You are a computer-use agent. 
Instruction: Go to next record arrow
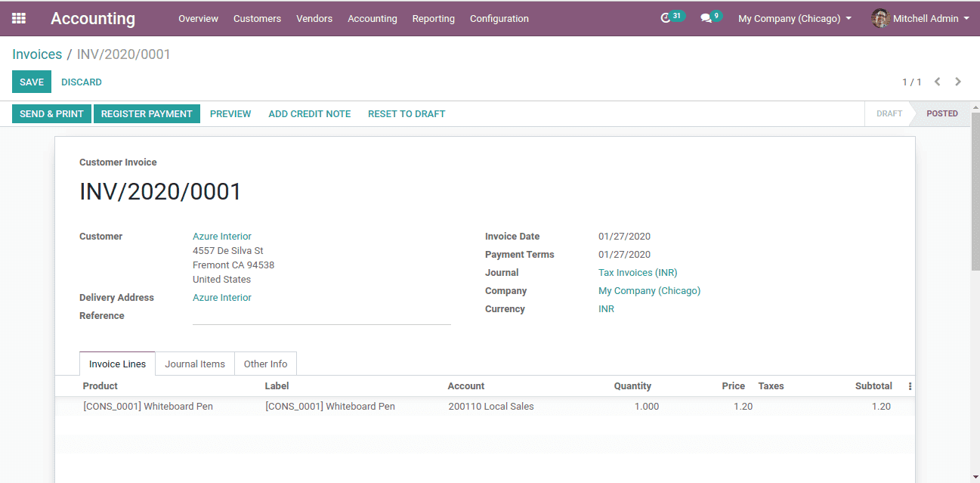pos(958,82)
